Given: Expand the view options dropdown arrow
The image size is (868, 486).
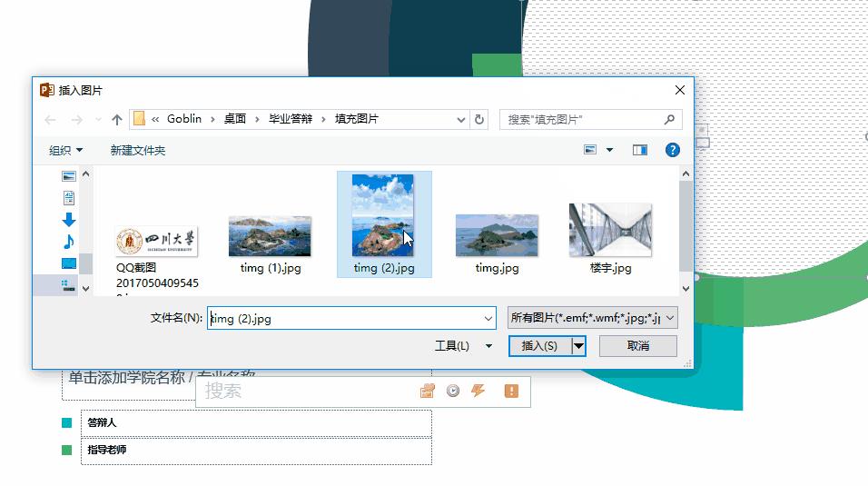Looking at the screenshot, I should [x=609, y=150].
